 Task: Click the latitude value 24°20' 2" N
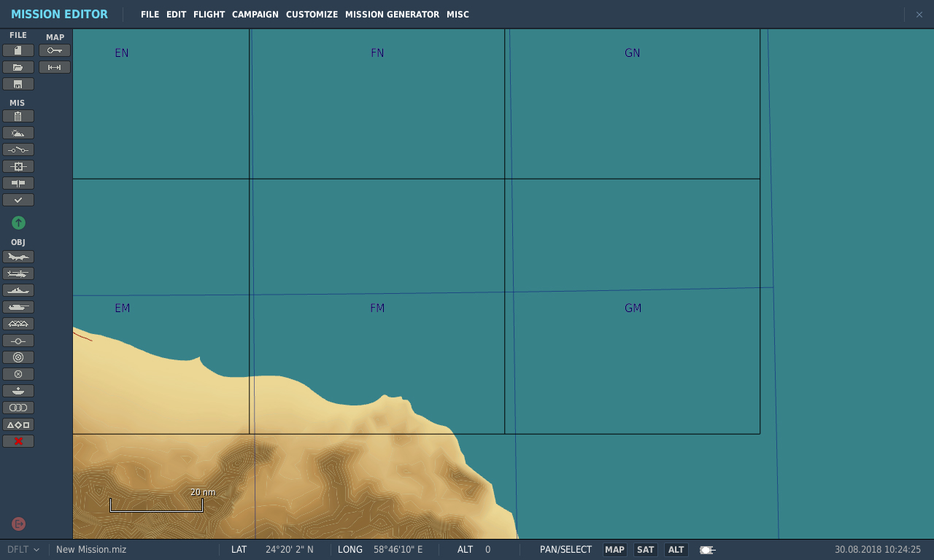coord(290,550)
